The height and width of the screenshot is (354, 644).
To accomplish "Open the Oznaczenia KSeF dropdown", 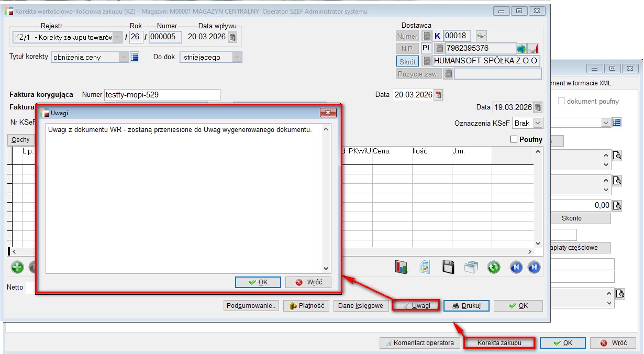I will coord(538,123).
